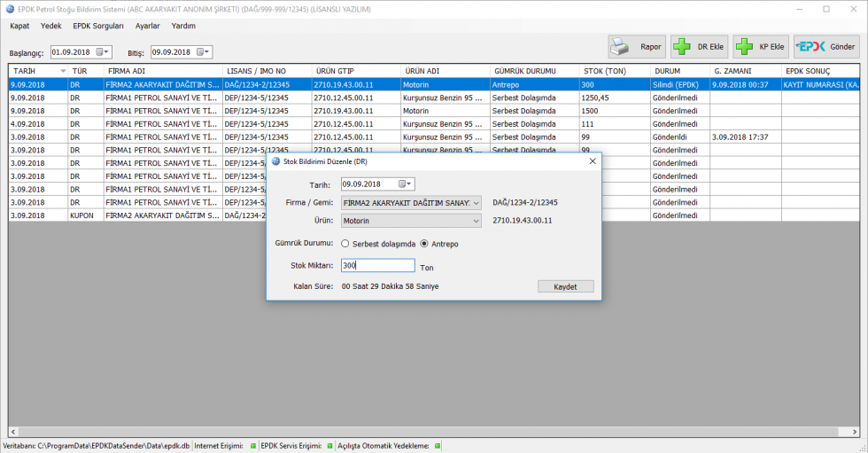This screenshot has width=868, height=453.
Task: Click the green plus KP Ekle button
Action: click(x=760, y=47)
